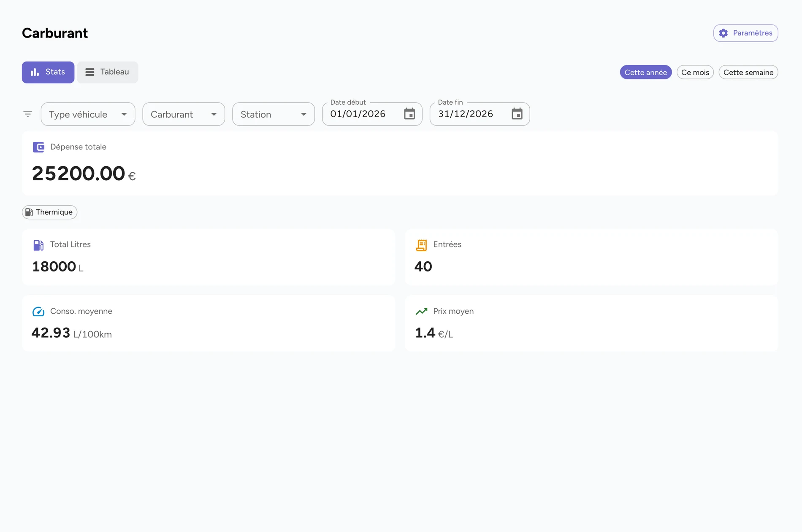Click the Conso. moyenne speedometer icon

[38, 312]
